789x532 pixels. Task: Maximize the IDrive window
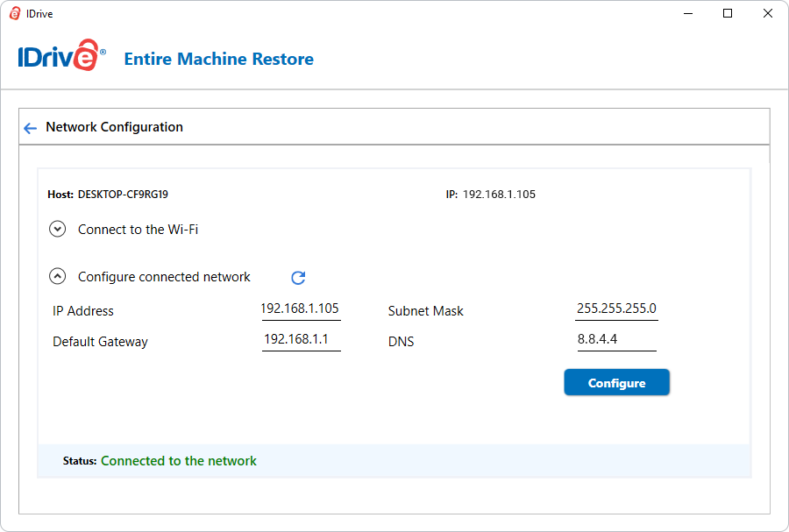[x=728, y=13]
